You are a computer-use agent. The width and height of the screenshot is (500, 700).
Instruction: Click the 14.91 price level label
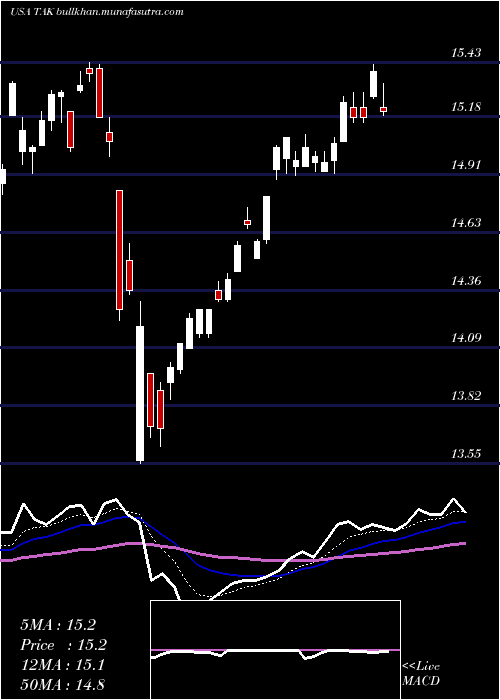pos(466,165)
